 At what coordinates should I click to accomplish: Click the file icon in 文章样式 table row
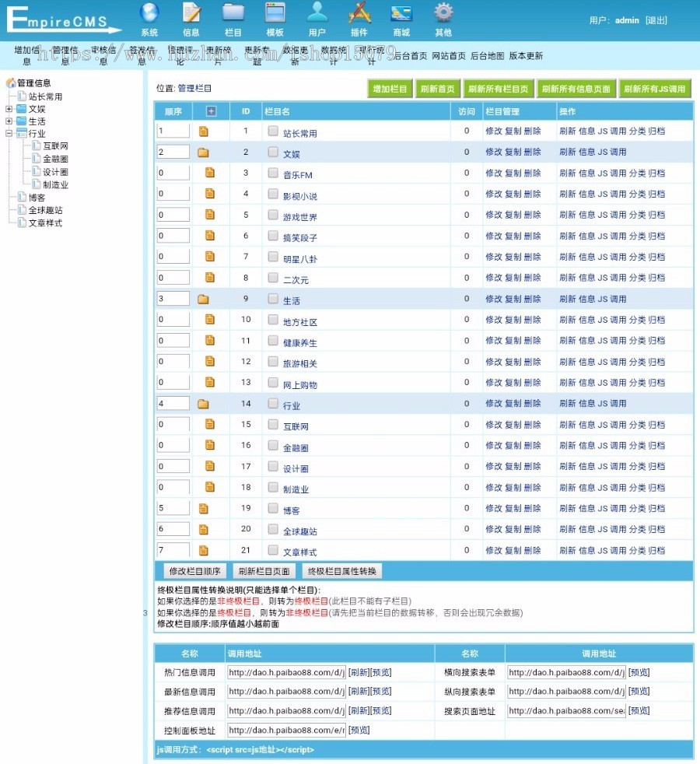coord(204,551)
